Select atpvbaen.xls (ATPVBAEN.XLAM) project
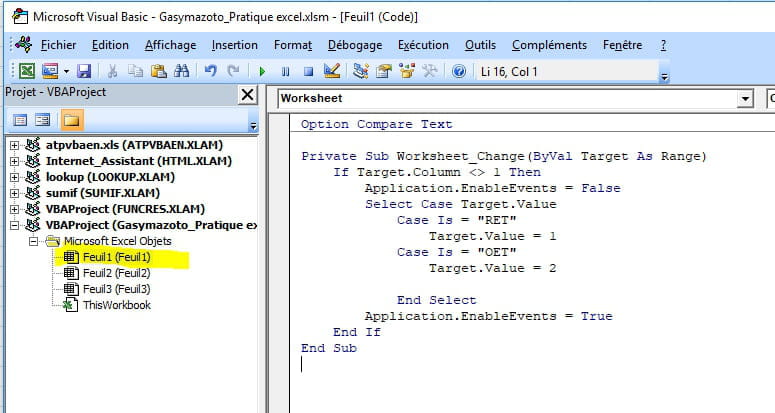775x413 pixels. (134, 145)
